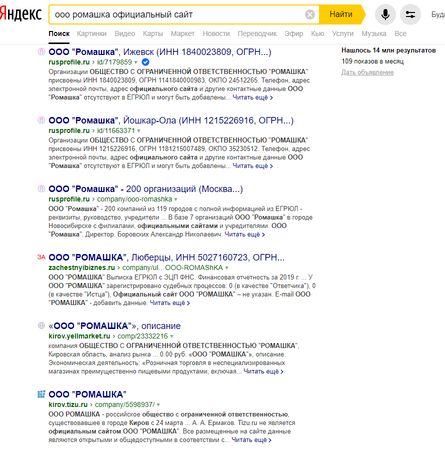Click the Дать объявление link
The image size is (445, 451).
point(367,72)
